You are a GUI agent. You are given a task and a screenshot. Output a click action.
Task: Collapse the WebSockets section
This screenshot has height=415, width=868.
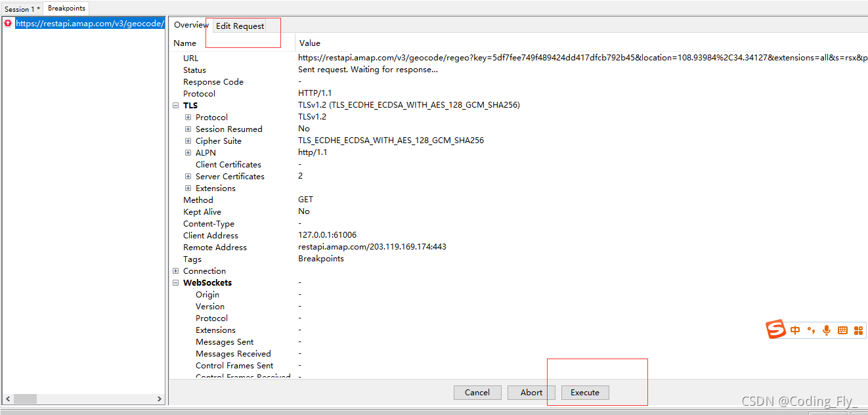click(x=176, y=283)
